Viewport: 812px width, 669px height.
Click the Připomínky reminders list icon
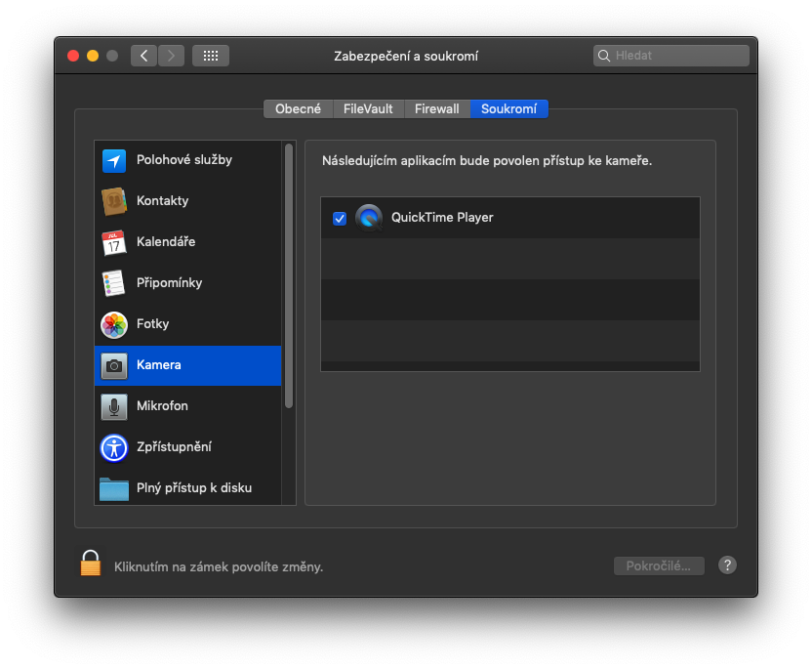[x=114, y=283]
